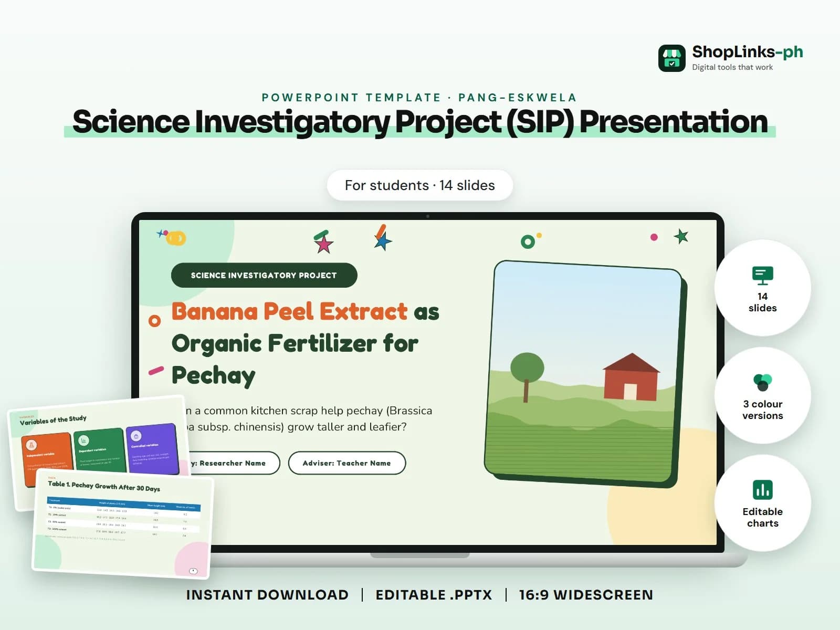
Task: Click the ShopLinks-ph storefront logo icon
Action: [671, 58]
